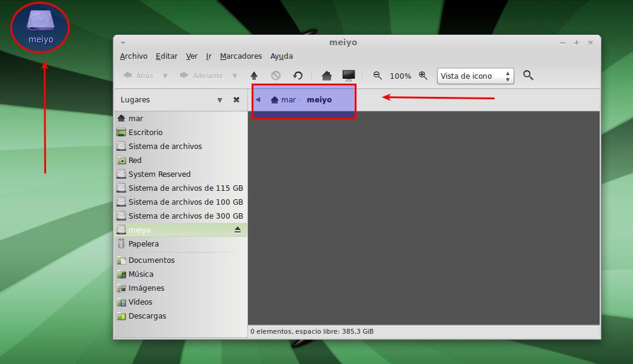633x364 pixels.
Task: Open the meiyo drive desktop icon
Action: [x=41, y=26]
